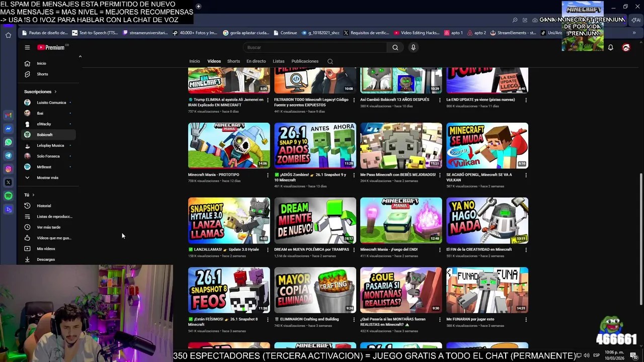Switch to the Inicio channel tab
The width and height of the screenshot is (644, 362).
194,61
